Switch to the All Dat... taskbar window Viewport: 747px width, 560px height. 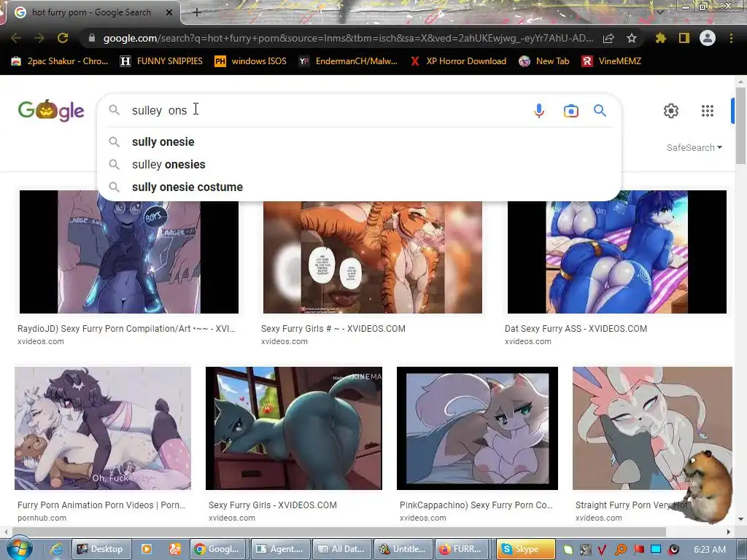tap(341, 549)
